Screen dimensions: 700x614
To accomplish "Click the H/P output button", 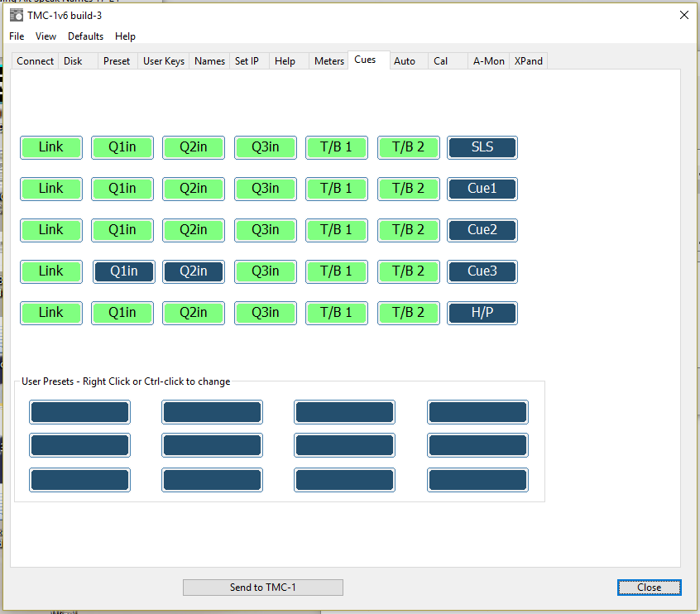I will click(x=482, y=313).
